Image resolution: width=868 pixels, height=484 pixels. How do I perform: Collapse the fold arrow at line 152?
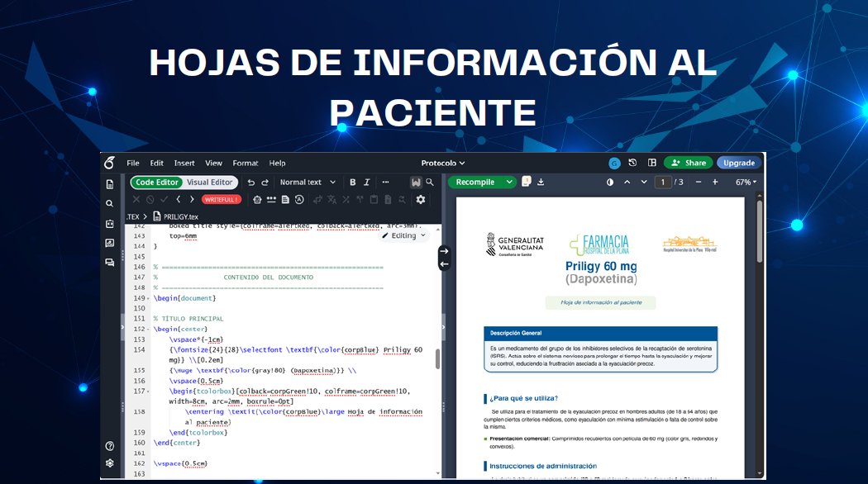coord(148,330)
